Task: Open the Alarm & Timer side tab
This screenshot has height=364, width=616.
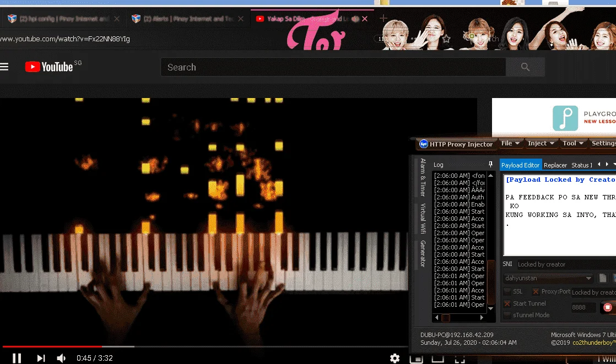Action: pos(423,177)
